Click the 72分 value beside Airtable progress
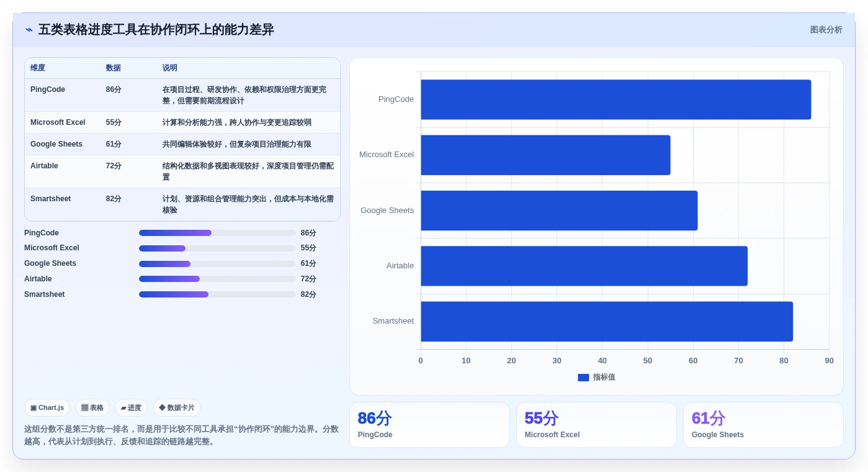This screenshot has height=472, width=868. coord(308,279)
